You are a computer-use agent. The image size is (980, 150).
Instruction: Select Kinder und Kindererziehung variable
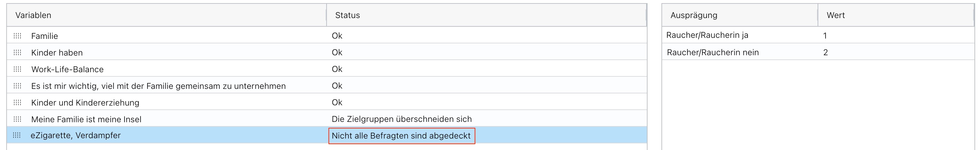85,103
